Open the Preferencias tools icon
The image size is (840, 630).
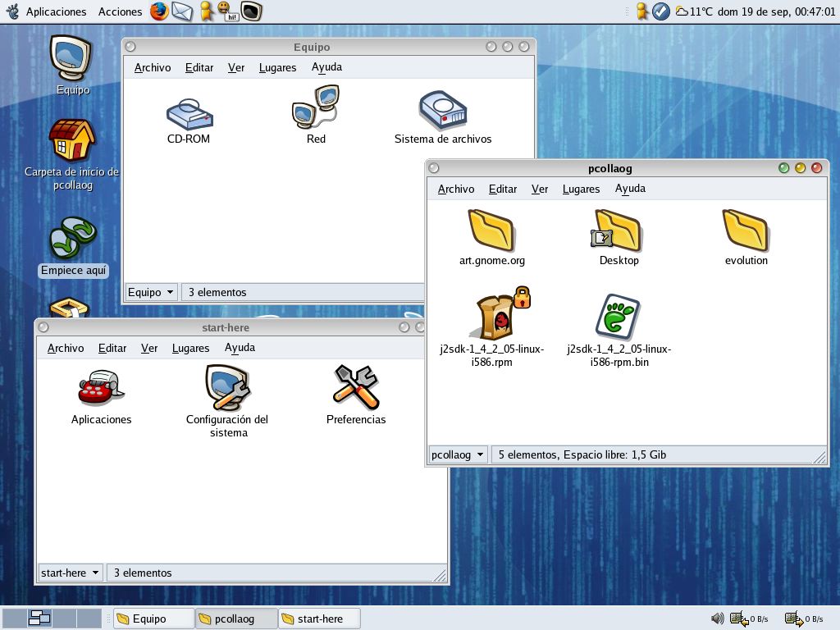tap(356, 387)
